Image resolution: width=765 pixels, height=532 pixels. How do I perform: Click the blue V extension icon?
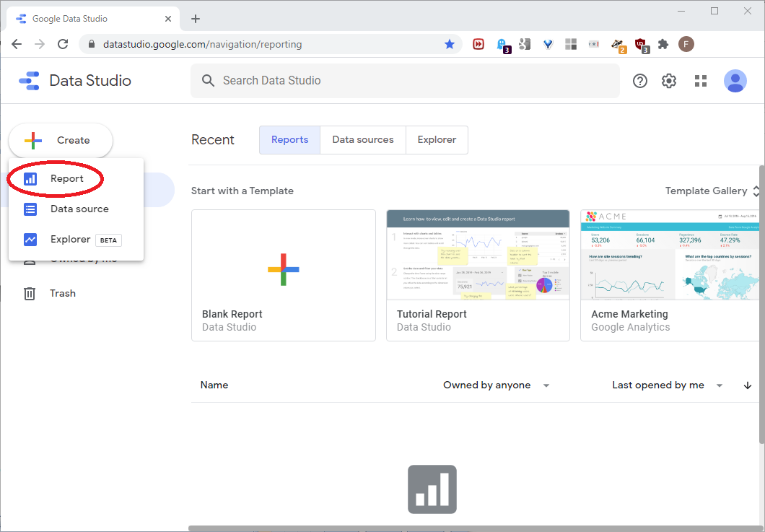coord(548,45)
